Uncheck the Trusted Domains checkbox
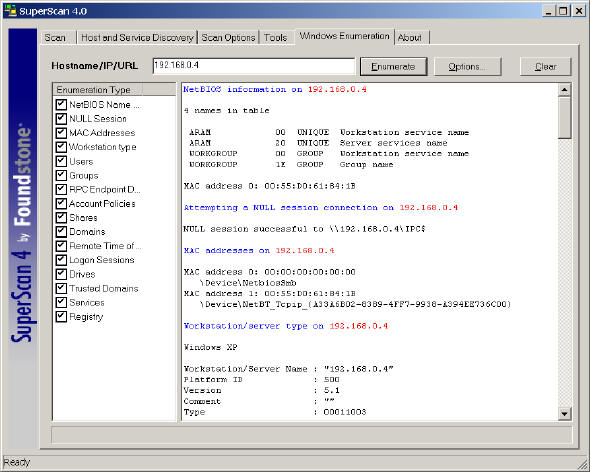 tap(61, 288)
